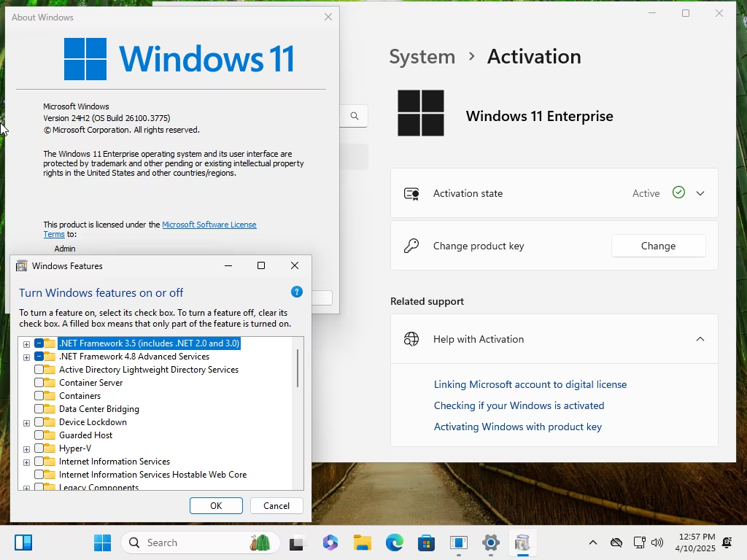Open volume control in the tray
747x560 pixels.
click(657, 542)
